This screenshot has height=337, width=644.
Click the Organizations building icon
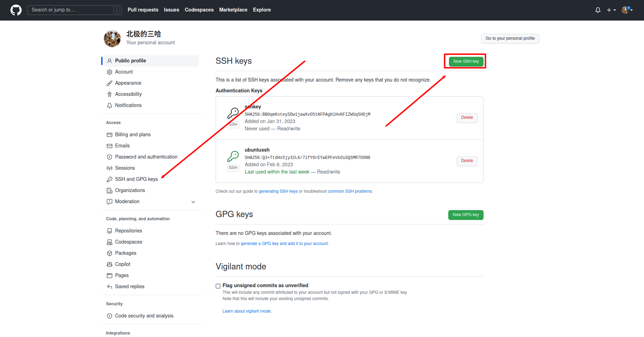tap(110, 191)
